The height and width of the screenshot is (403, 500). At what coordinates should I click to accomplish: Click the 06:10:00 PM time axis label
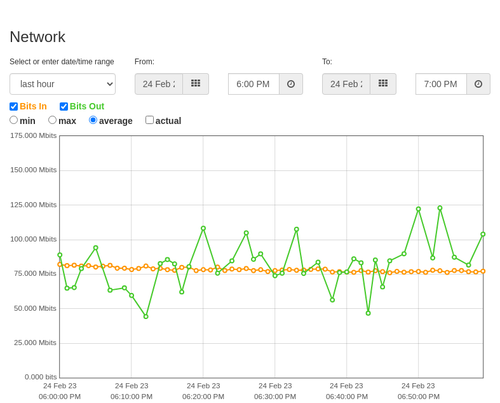pos(131,397)
